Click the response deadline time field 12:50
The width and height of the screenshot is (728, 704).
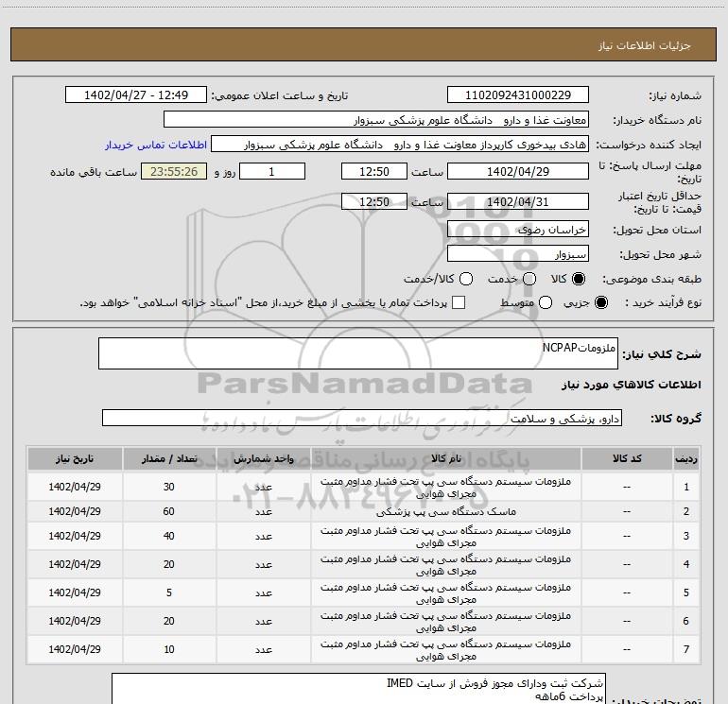click(374, 171)
